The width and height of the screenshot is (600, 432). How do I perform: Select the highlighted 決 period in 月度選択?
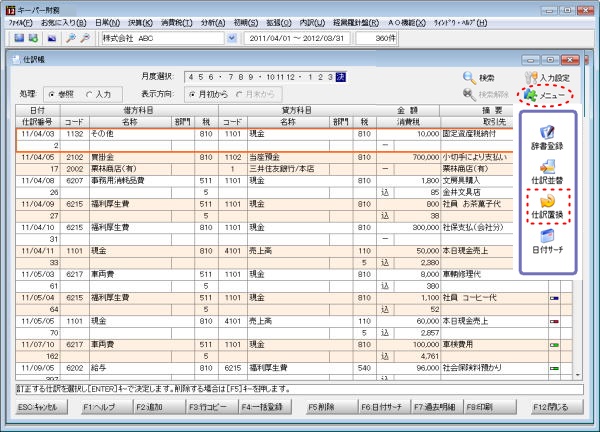(341, 77)
